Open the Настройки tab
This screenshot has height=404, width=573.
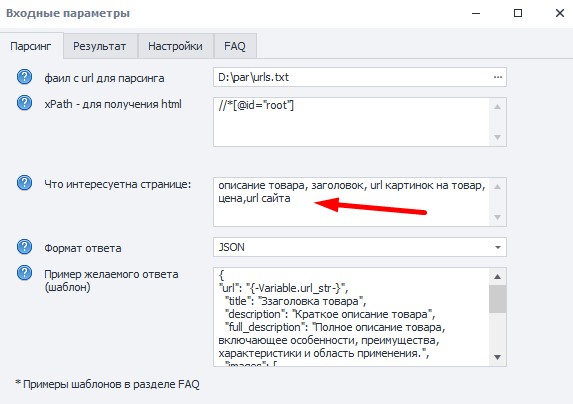[x=175, y=46]
